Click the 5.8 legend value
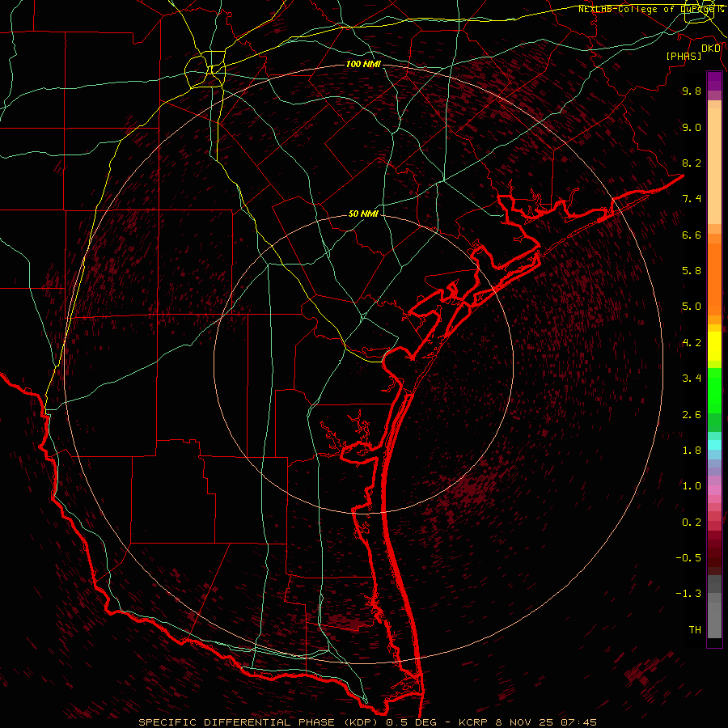The height and width of the screenshot is (728, 728). tap(692, 271)
